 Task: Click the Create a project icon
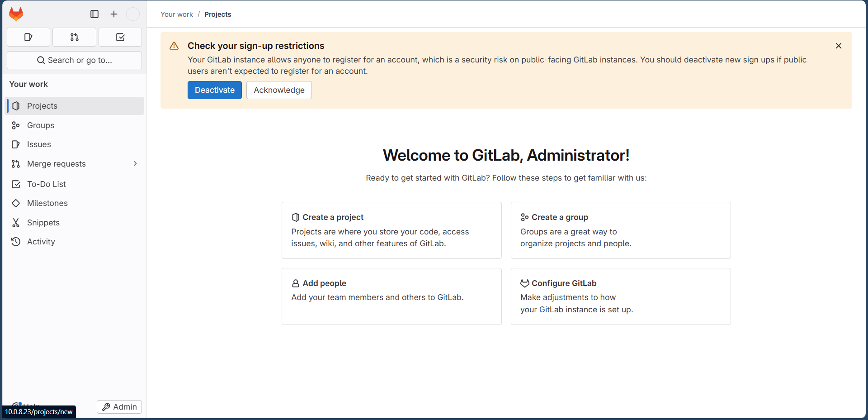296,217
